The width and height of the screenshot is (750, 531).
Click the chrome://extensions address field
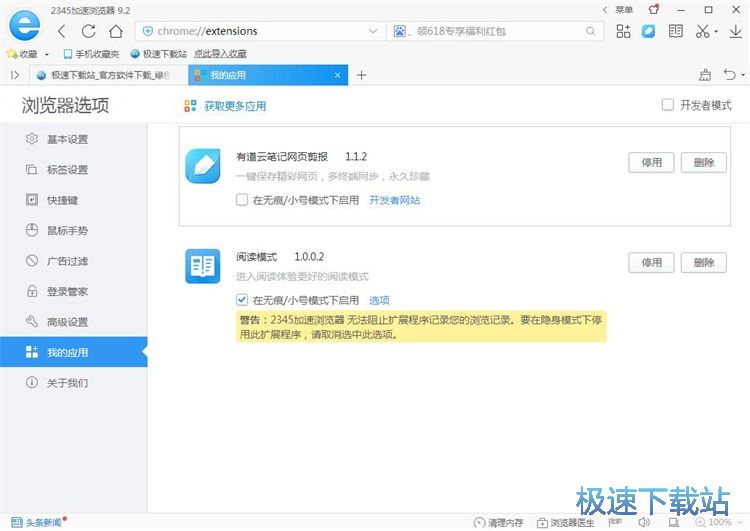[261, 32]
